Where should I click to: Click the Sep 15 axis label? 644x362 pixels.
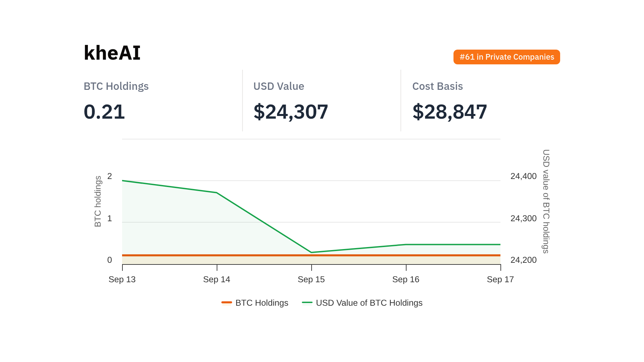311,279
